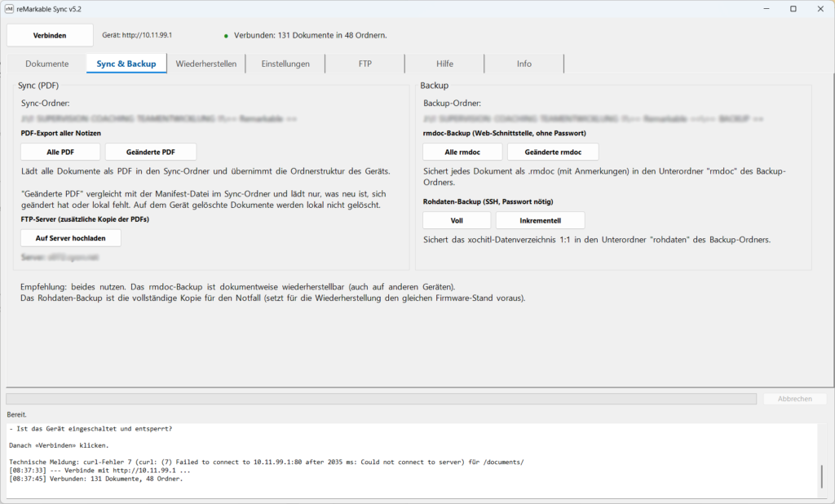835x504 pixels.
Task: Click description starting 'Sichert jedes Dokument als .rmdoc'
Action: point(604,176)
